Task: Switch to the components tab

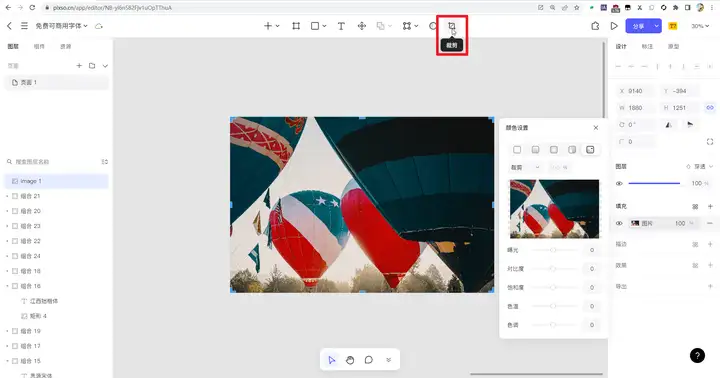Action: click(x=39, y=46)
